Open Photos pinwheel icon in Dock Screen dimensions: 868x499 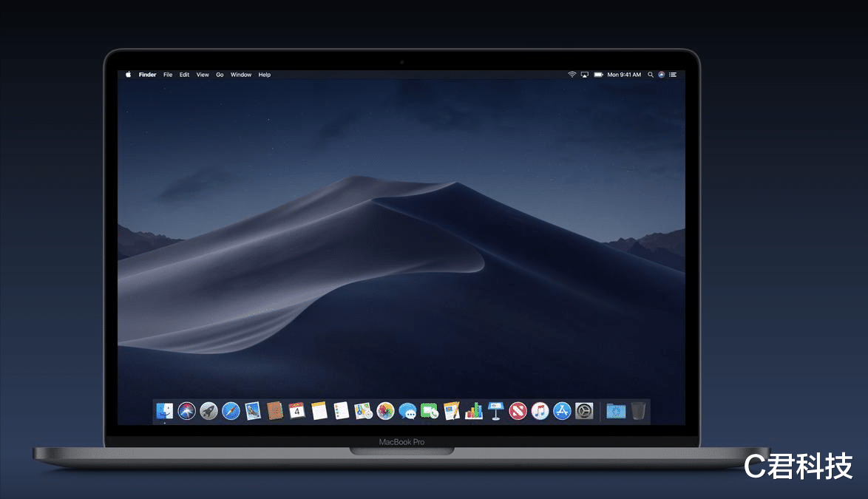[x=385, y=411]
